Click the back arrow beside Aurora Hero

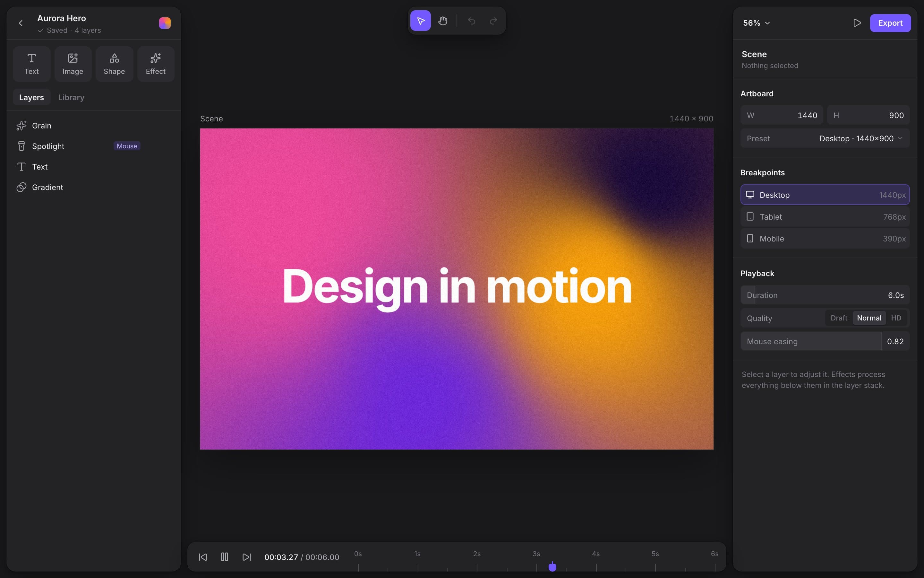coord(21,23)
